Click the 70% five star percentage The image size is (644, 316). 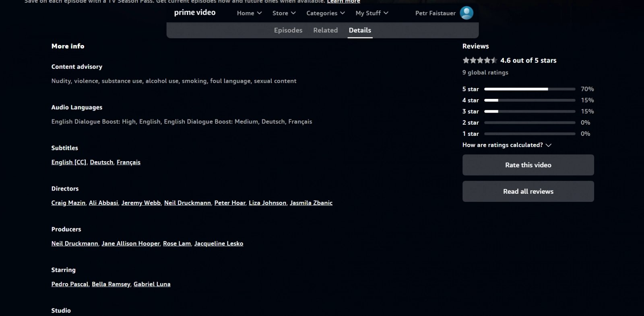tap(587, 89)
